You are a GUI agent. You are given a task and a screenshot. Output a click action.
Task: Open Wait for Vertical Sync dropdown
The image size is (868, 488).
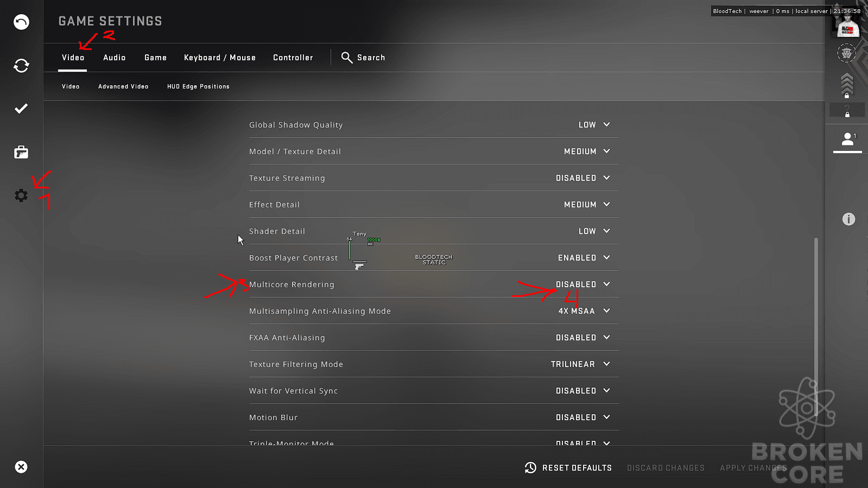583,391
